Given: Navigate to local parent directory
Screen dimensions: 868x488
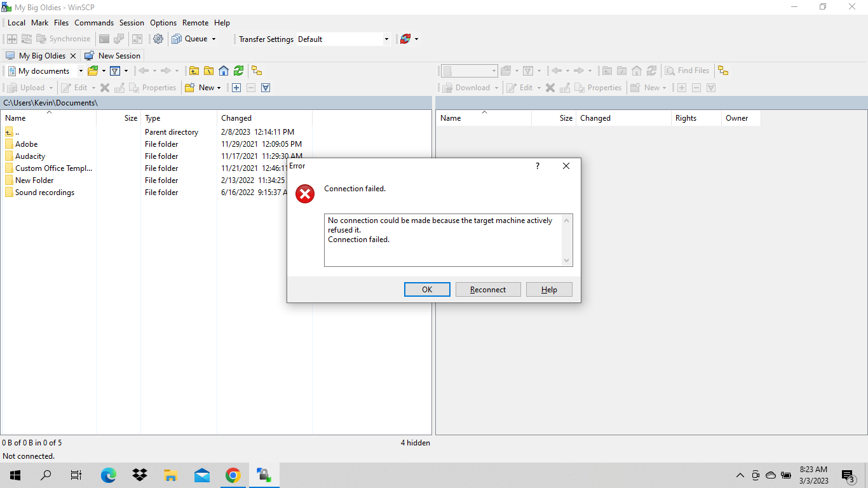Looking at the screenshot, I should (x=194, y=71).
